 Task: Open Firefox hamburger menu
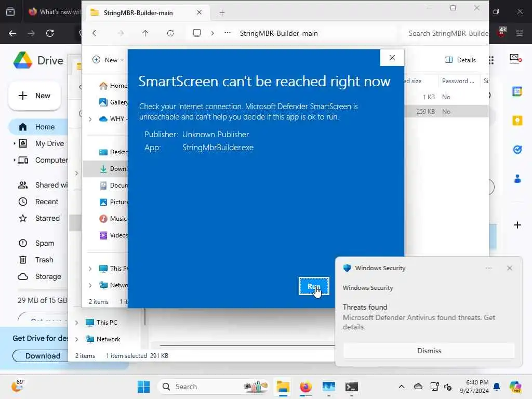point(519,33)
